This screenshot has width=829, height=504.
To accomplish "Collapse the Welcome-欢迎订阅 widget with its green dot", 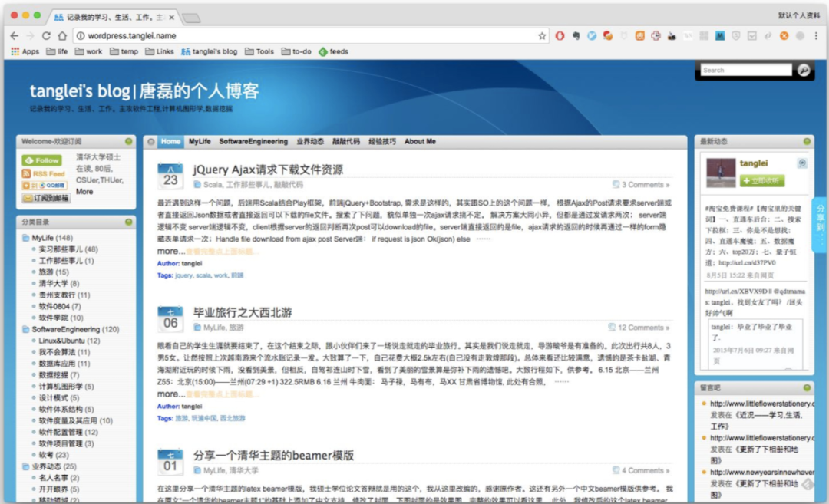I will [x=128, y=141].
